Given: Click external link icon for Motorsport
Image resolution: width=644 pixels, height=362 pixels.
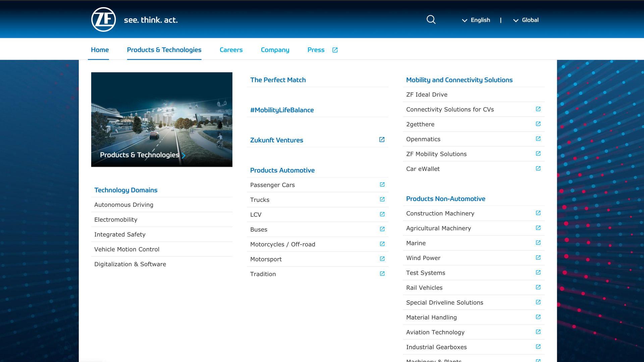Looking at the screenshot, I should [x=382, y=259].
